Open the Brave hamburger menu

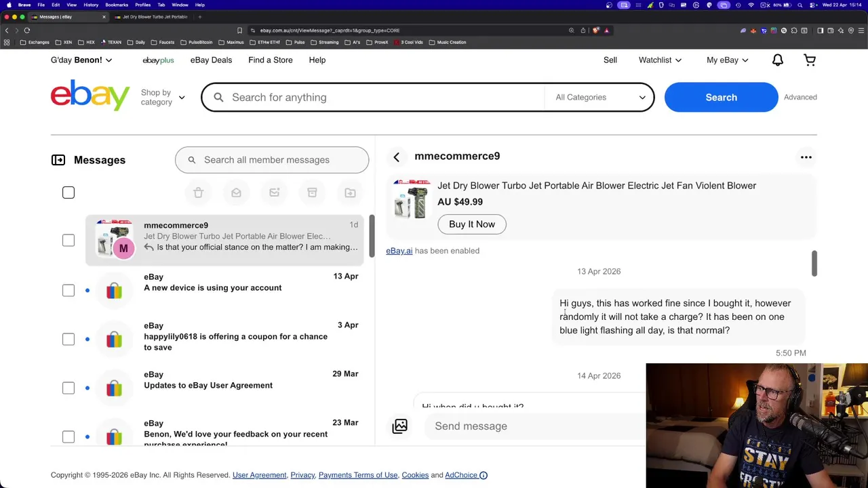point(861,30)
